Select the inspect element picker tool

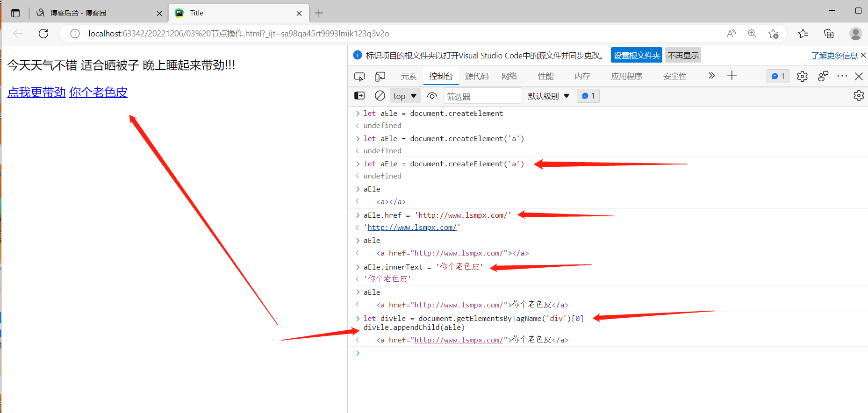click(x=359, y=77)
